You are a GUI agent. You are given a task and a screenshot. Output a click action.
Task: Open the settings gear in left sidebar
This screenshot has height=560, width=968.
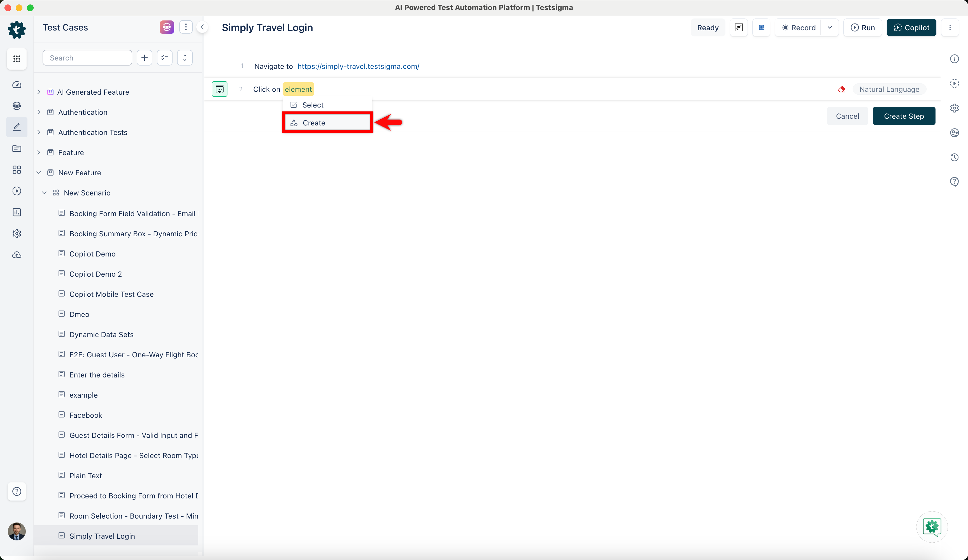click(x=17, y=234)
